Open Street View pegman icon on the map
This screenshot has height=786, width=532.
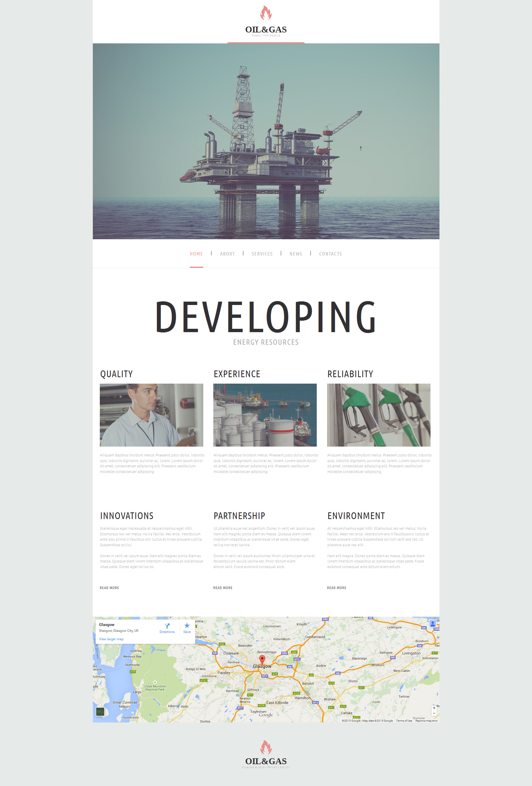click(433, 624)
